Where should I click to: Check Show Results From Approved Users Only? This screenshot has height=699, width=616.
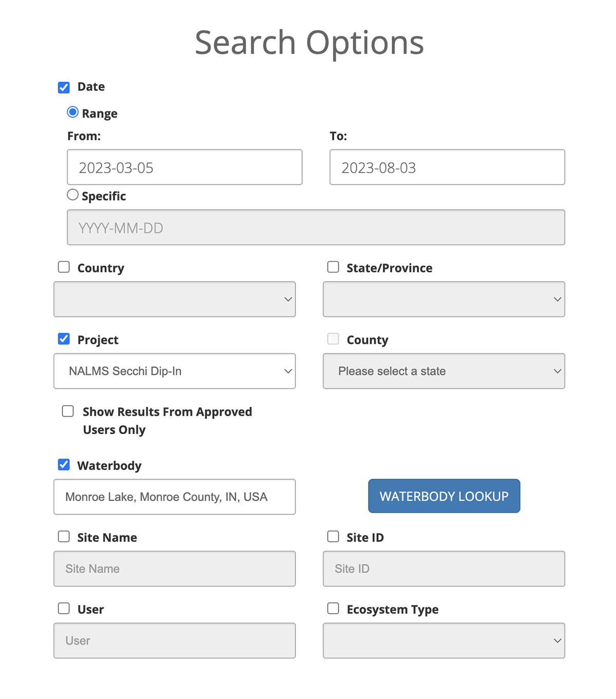68,411
